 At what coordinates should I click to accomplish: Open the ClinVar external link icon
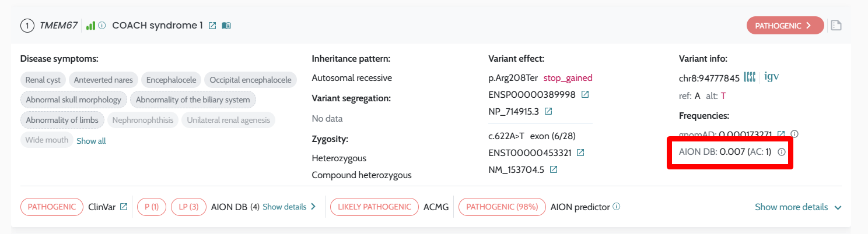(x=124, y=207)
